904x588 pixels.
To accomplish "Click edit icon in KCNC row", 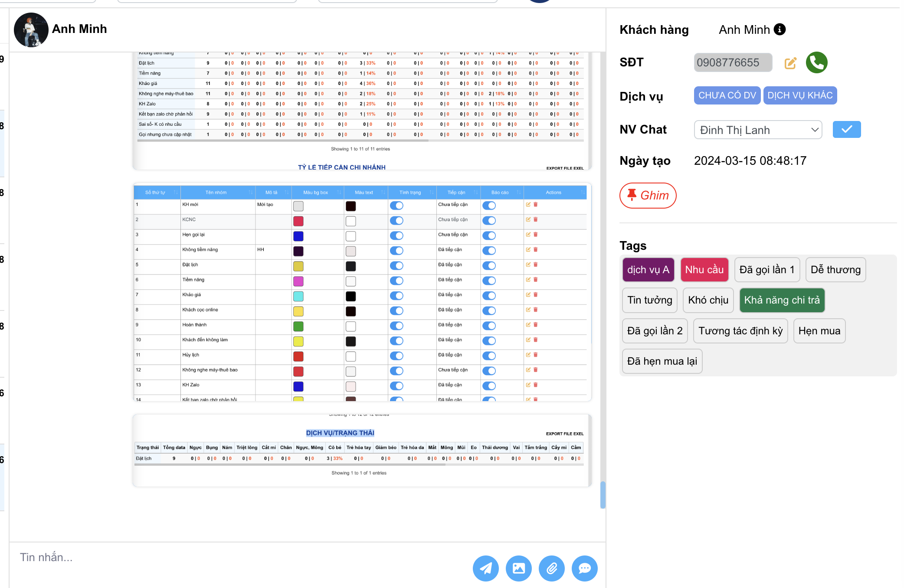I will click(x=528, y=219).
